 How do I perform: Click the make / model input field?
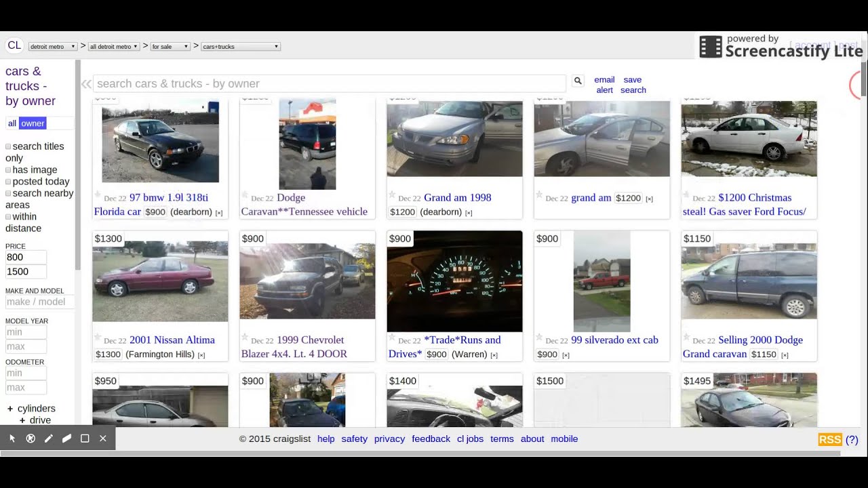[x=40, y=302]
